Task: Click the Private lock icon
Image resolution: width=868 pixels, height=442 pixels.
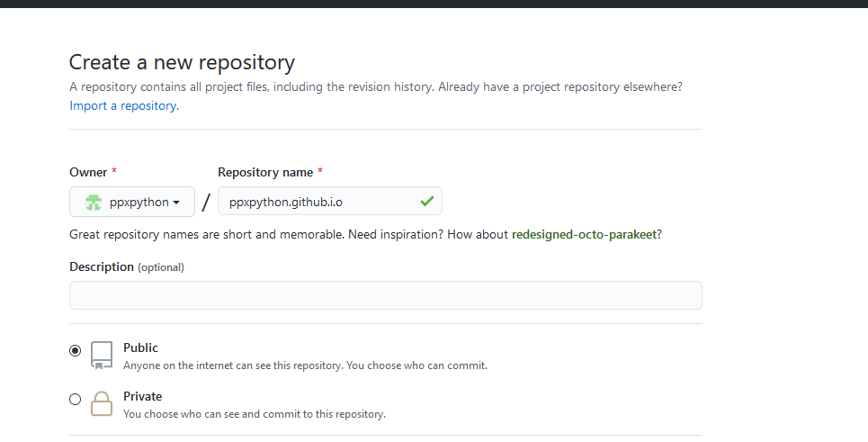Action: (x=102, y=403)
